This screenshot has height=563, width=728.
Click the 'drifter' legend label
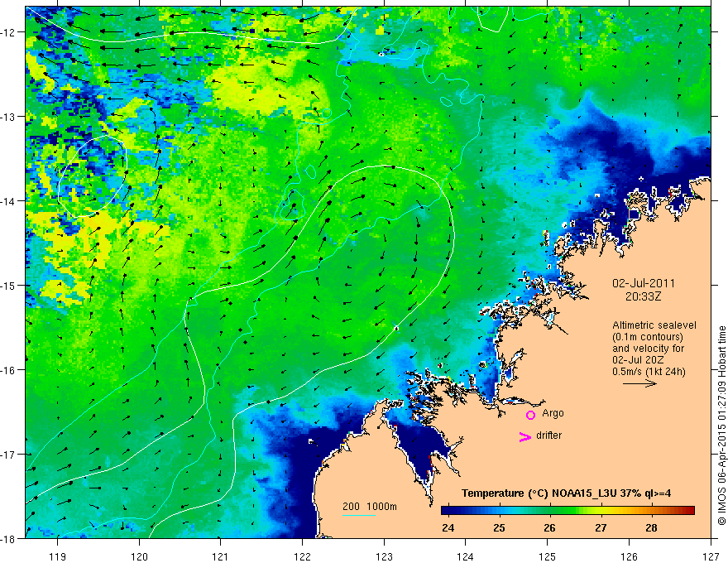point(548,435)
